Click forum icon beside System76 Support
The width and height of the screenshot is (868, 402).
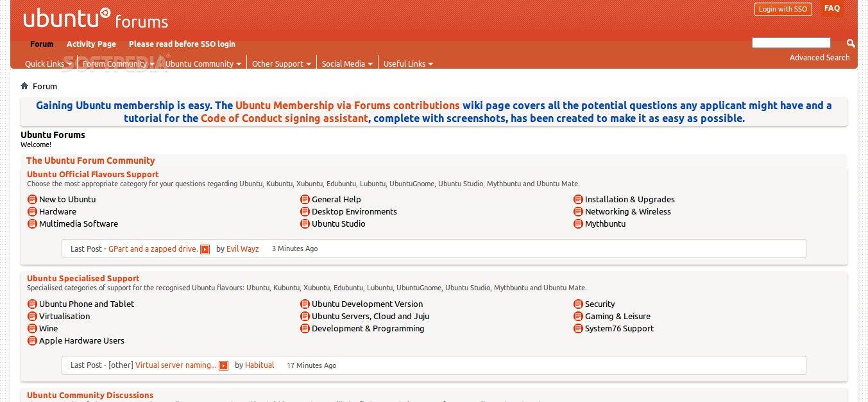coord(578,328)
